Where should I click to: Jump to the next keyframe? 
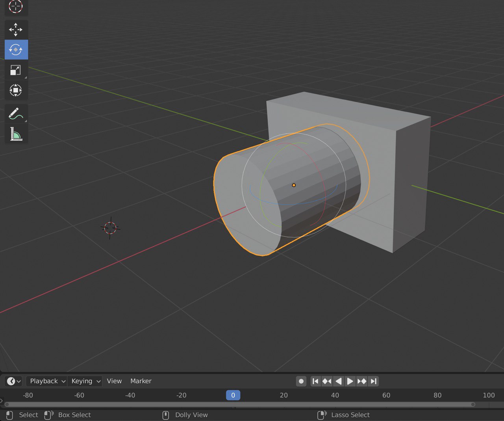click(361, 381)
